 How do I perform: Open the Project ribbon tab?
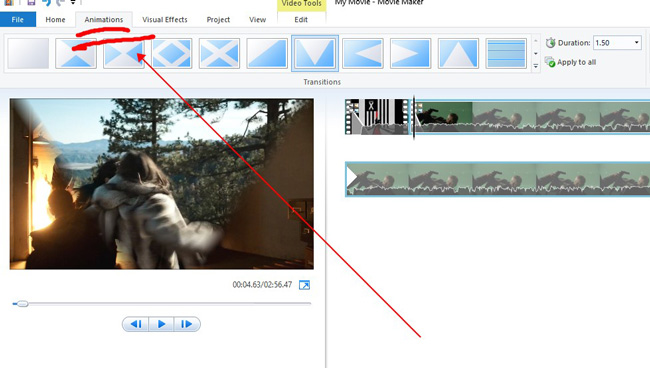click(218, 19)
